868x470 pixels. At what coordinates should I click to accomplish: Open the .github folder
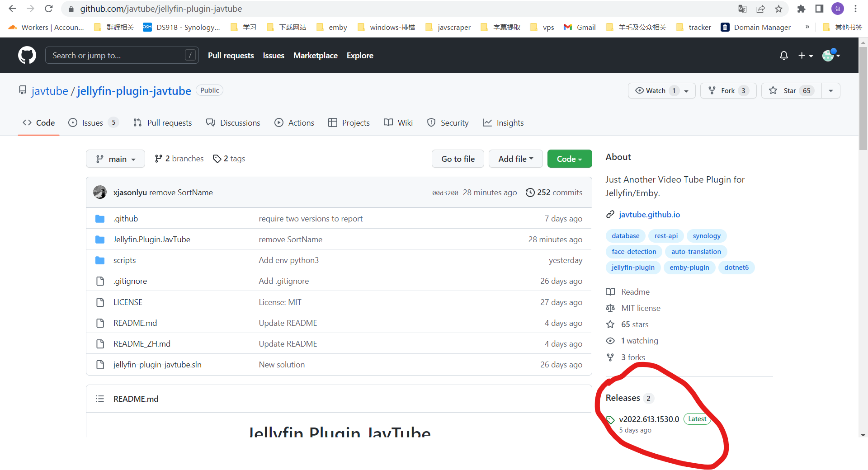126,219
